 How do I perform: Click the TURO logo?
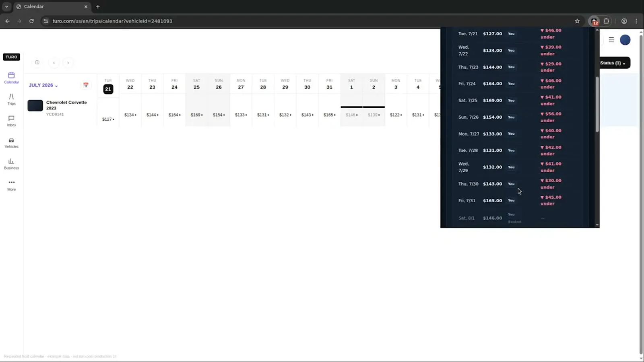point(11,57)
